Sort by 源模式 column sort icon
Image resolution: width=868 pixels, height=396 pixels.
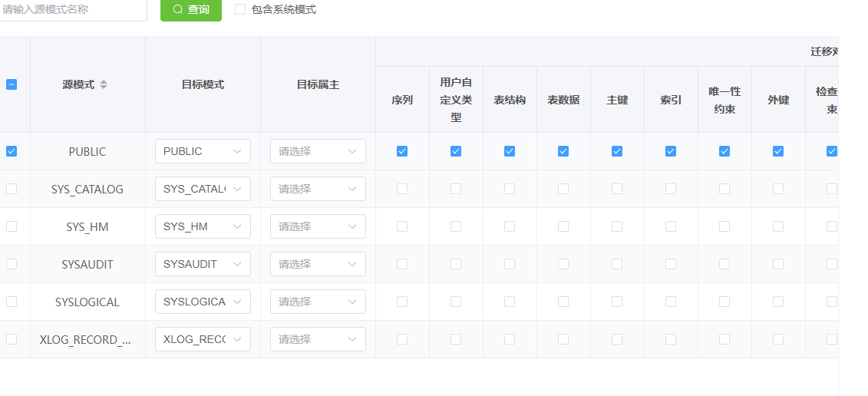point(104,84)
